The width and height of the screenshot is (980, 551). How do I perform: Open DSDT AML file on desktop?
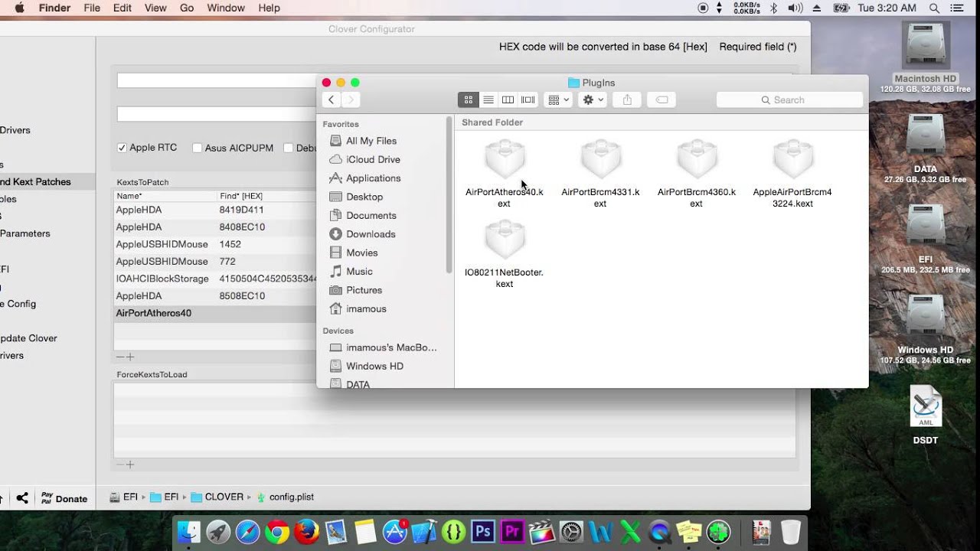tap(926, 407)
